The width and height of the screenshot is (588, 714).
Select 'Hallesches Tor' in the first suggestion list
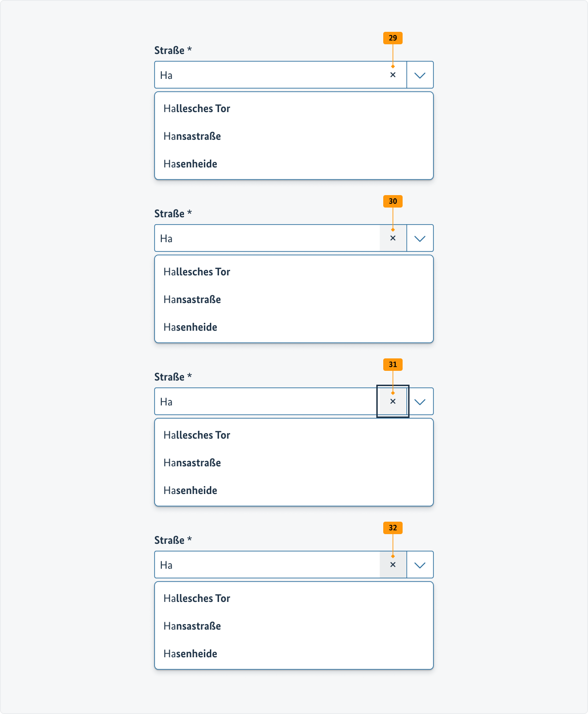197,108
